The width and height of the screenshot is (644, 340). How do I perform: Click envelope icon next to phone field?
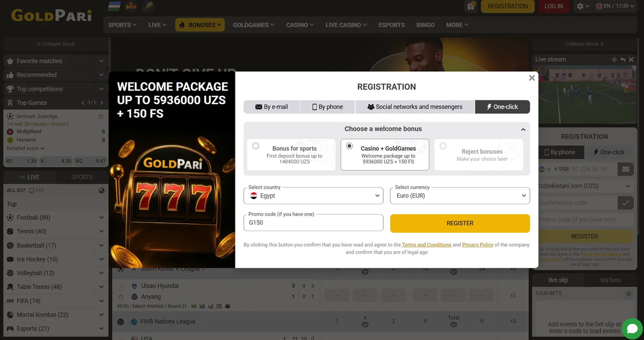point(626,169)
